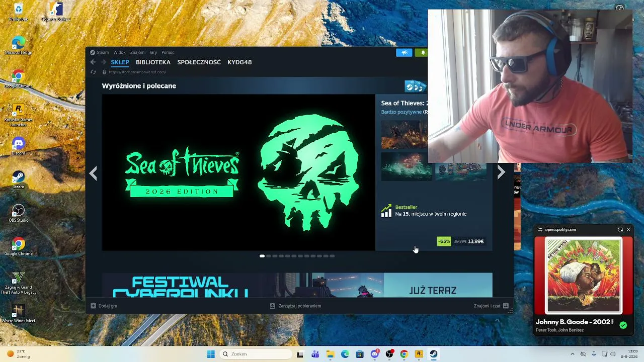The width and height of the screenshot is (644, 362).
Task: Open the KYDG48 profile tab
Action: 239,62
